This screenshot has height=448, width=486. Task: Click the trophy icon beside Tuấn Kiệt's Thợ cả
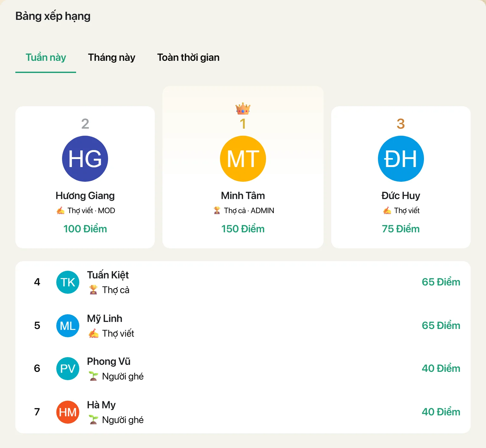tap(93, 290)
